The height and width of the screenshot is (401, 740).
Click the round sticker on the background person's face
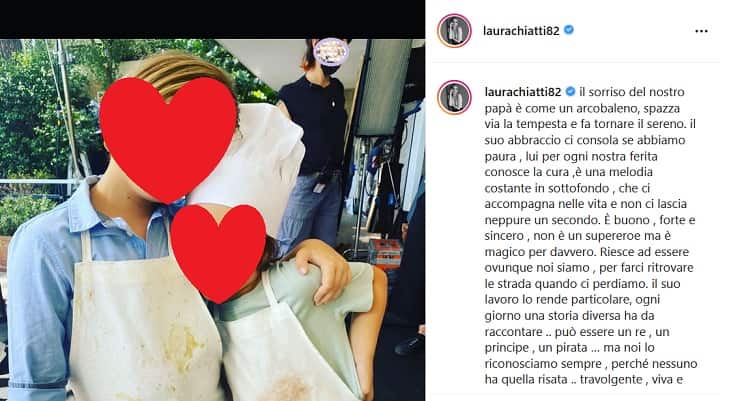click(x=331, y=51)
